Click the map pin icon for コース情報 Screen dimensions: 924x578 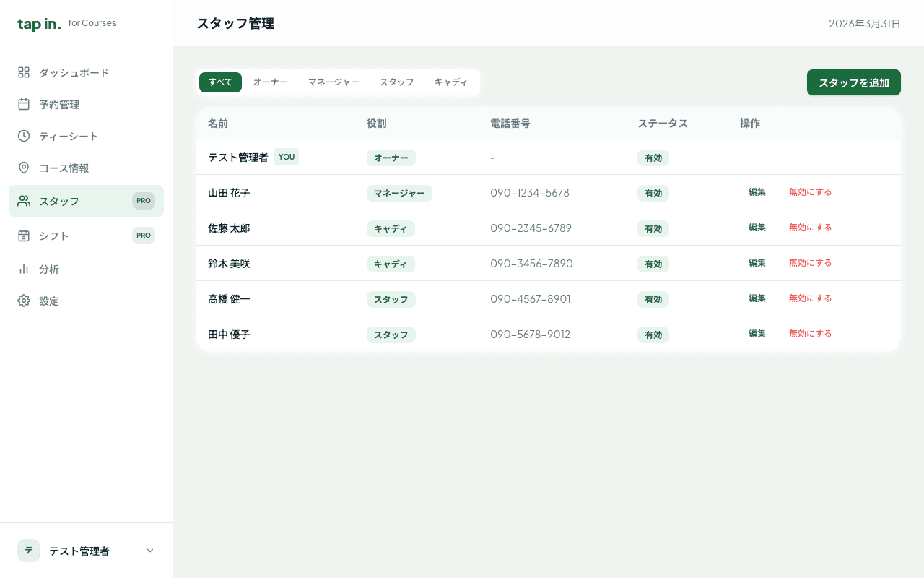[x=24, y=168]
